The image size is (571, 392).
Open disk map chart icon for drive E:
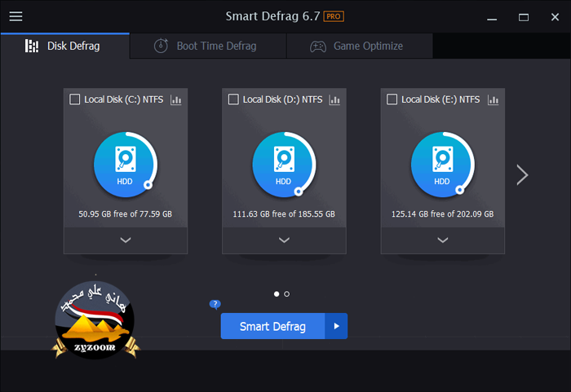[493, 100]
